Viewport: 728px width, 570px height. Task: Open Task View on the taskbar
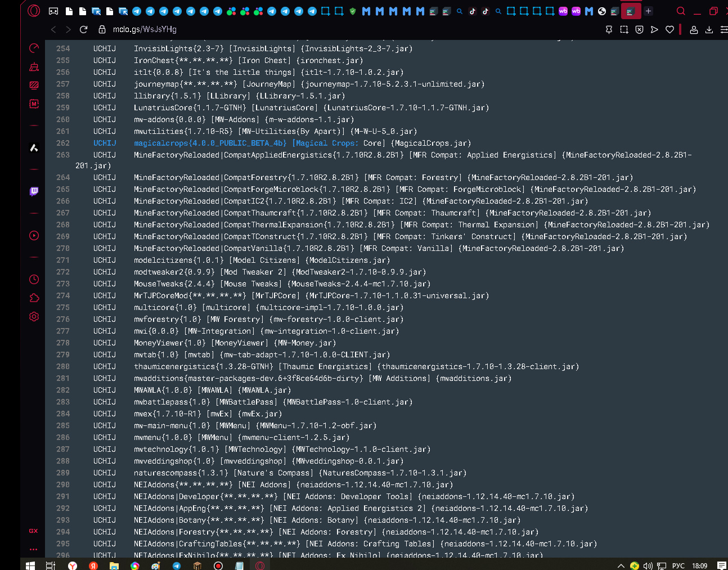point(51,565)
